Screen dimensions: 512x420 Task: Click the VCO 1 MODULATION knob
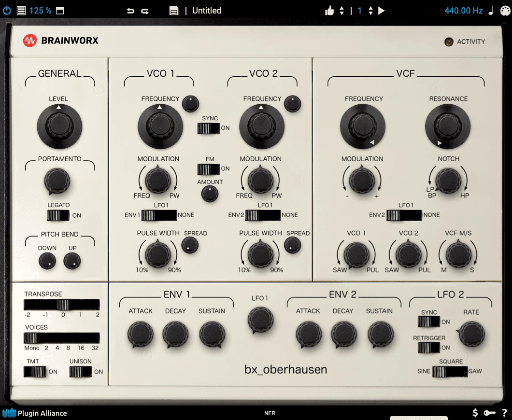pyautogui.click(x=158, y=180)
